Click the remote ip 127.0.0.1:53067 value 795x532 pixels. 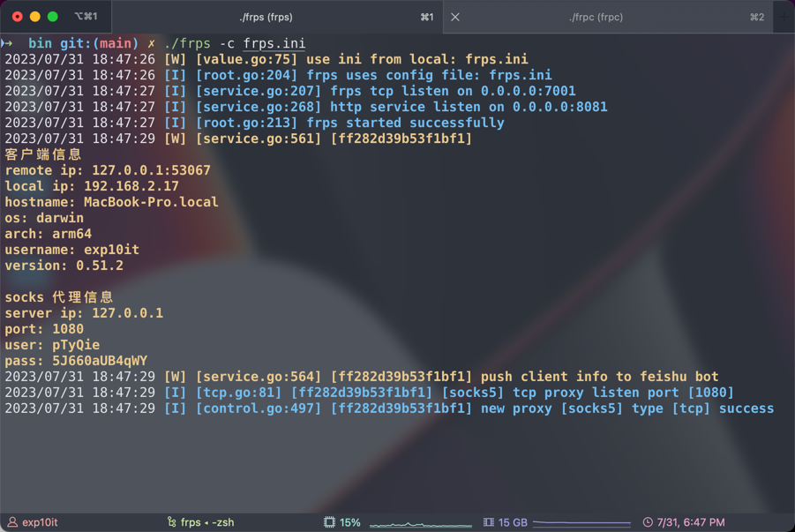[x=151, y=170]
